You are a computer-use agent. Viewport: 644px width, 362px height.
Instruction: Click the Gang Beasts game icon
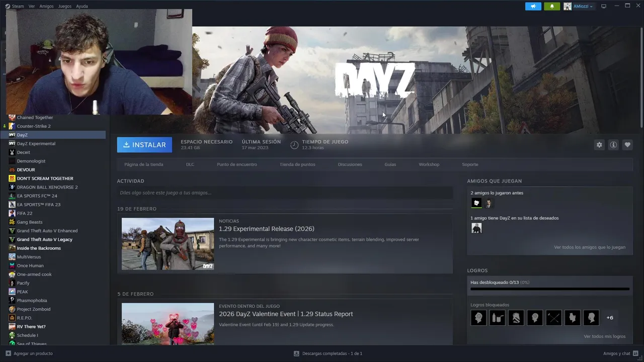coord(12,222)
